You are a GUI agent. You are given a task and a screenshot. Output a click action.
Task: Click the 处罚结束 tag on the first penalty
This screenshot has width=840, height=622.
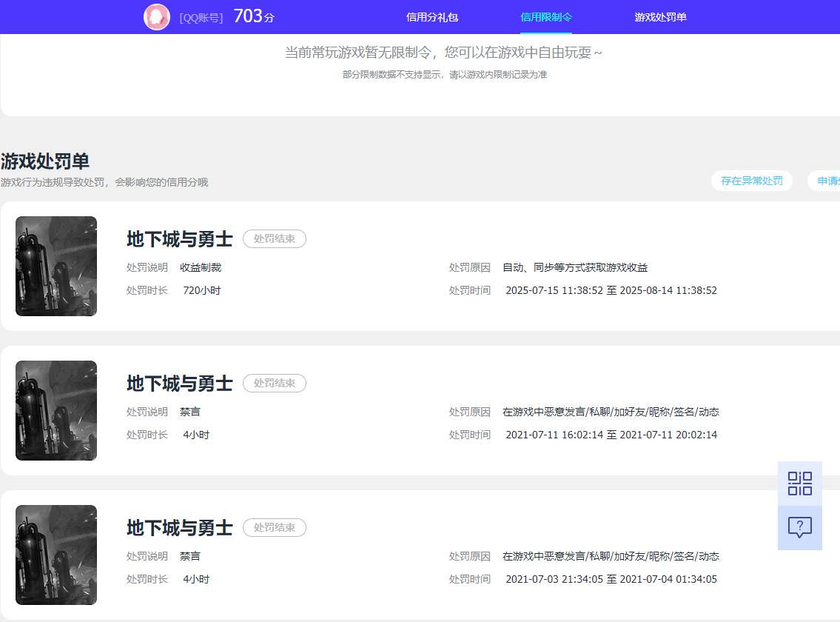pos(274,238)
